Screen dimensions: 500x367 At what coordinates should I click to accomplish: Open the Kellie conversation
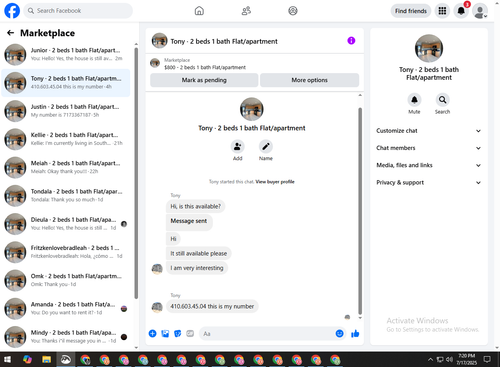click(66, 139)
